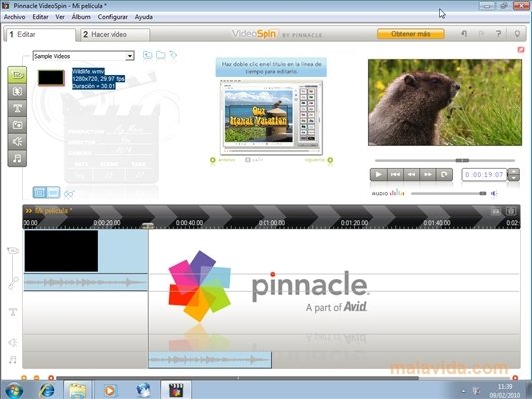Click the tag icon next to folder
The width and height of the screenshot is (532, 399).
173,55
